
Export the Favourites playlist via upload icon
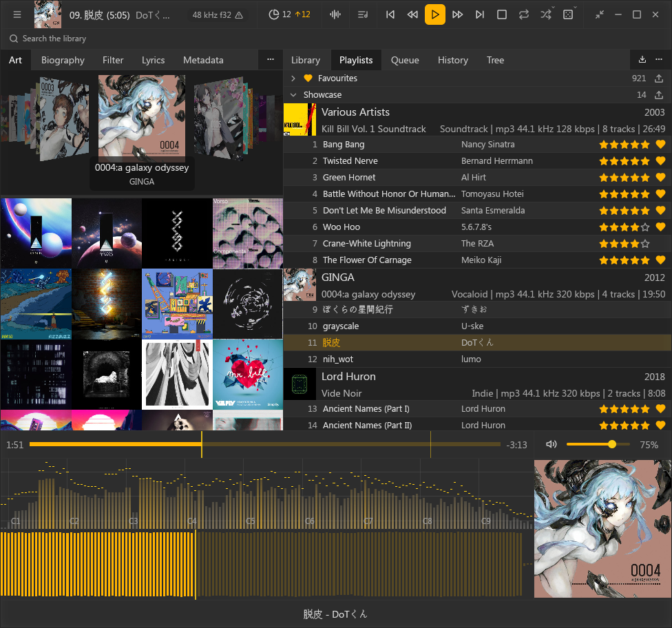click(x=659, y=78)
